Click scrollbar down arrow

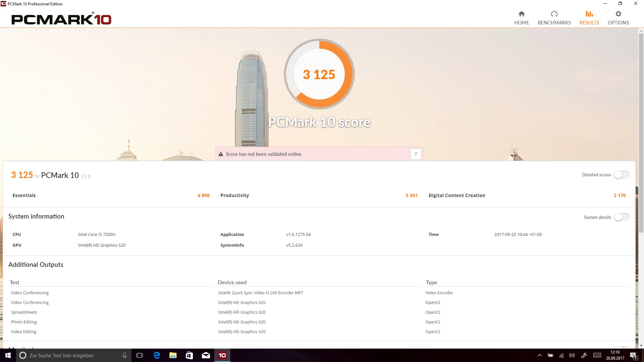coord(641,346)
